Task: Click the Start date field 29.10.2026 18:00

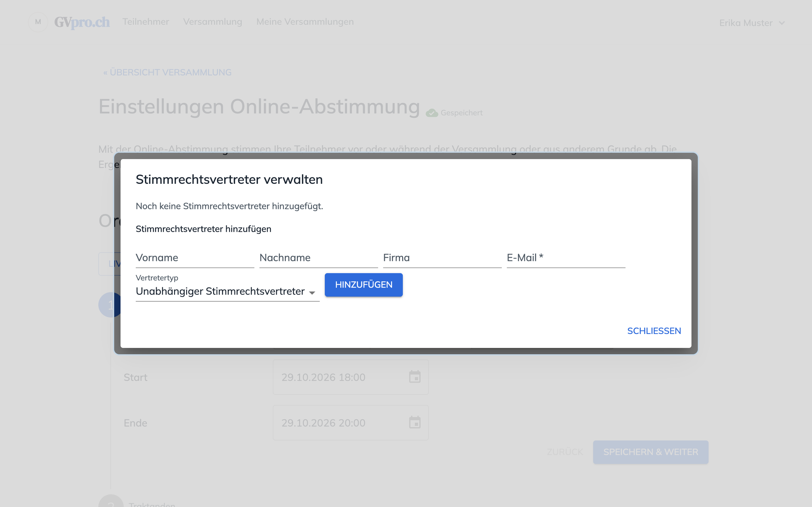Action: [x=350, y=377]
